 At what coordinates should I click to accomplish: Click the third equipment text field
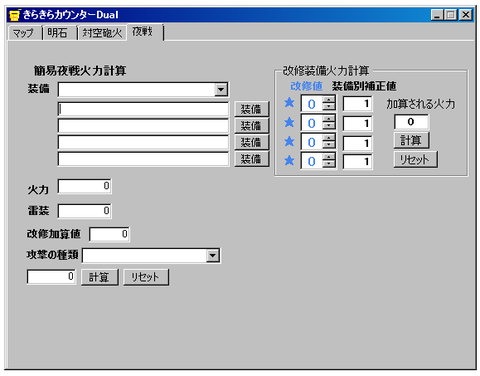tap(143, 143)
